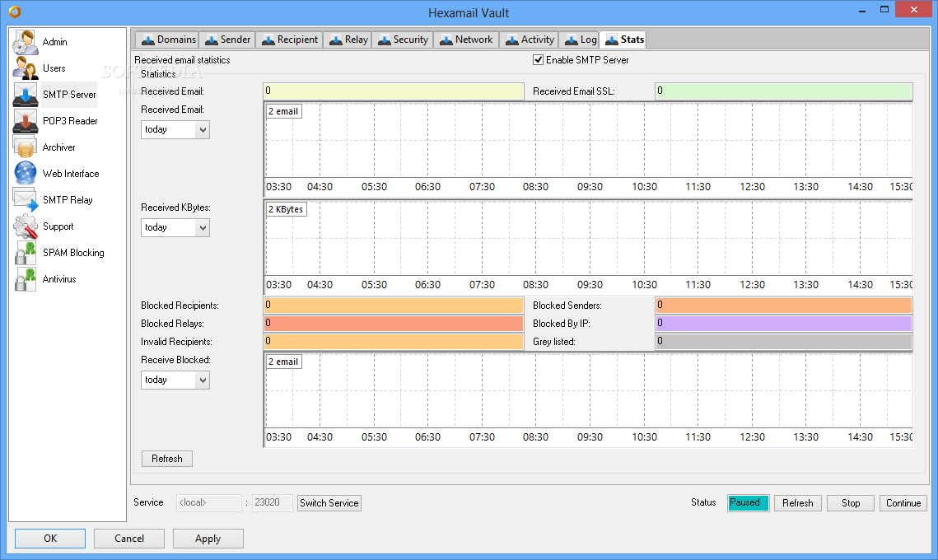Image resolution: width=938 pixels, height=560 pixels.
Task: Click the Network tab icon
Action: 446,40
